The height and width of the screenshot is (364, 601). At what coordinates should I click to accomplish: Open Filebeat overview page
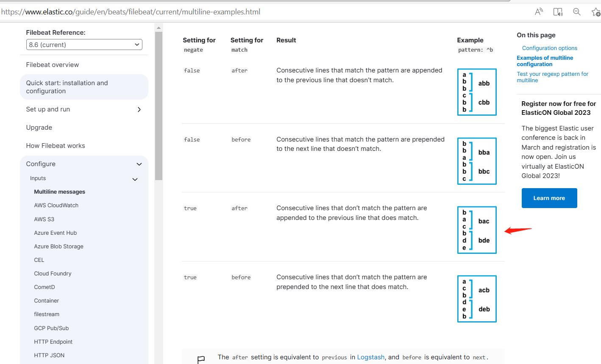pos(53,65)
